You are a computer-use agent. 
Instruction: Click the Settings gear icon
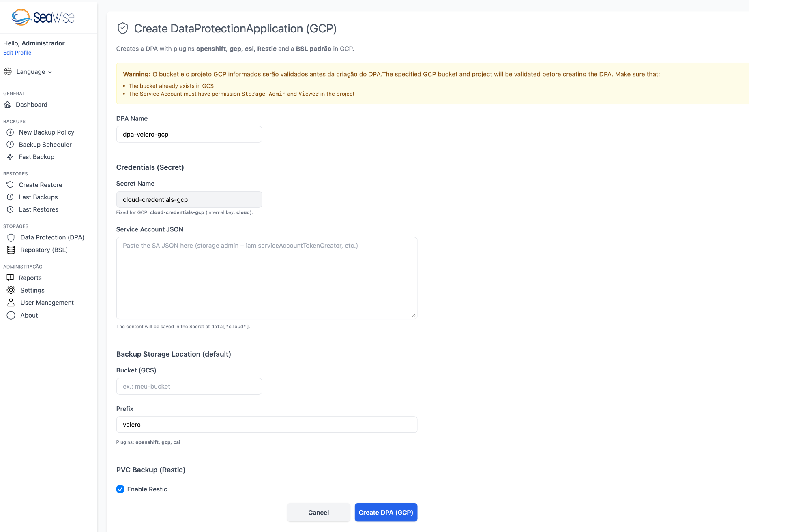click(x=11, y=290)
